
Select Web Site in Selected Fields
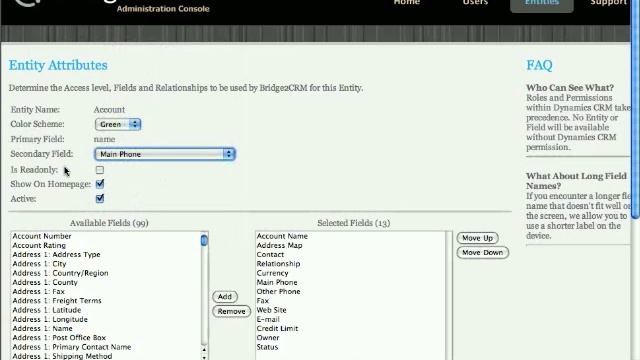point(351,310)
